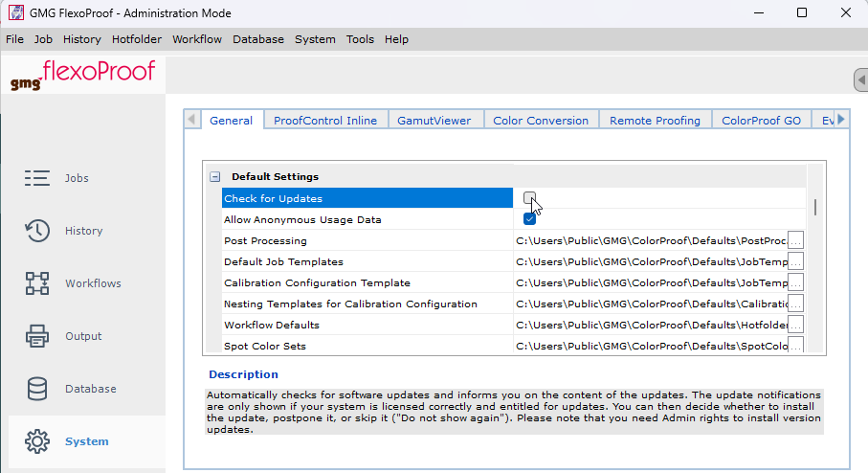Click Workflow Defaults path value field
Viewport: 868px width, 473px height.
(x=651, y=325)
